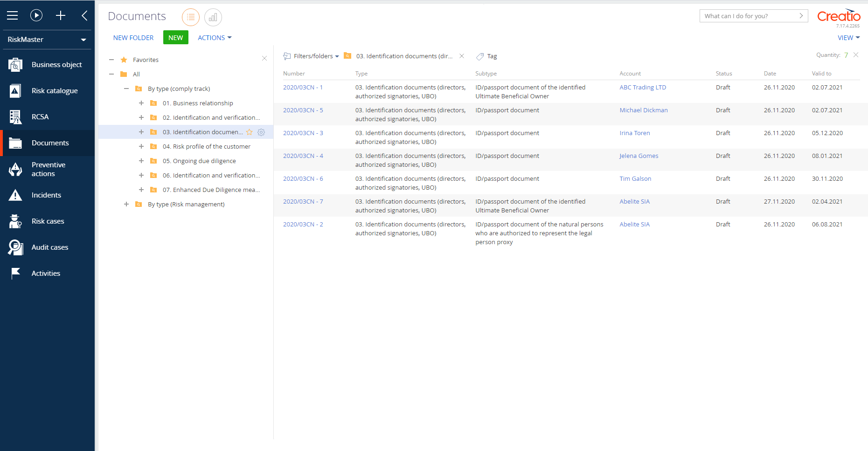Open the ABC Trading LTD account link
Screen dimensions: 868x451
[642, 88]
